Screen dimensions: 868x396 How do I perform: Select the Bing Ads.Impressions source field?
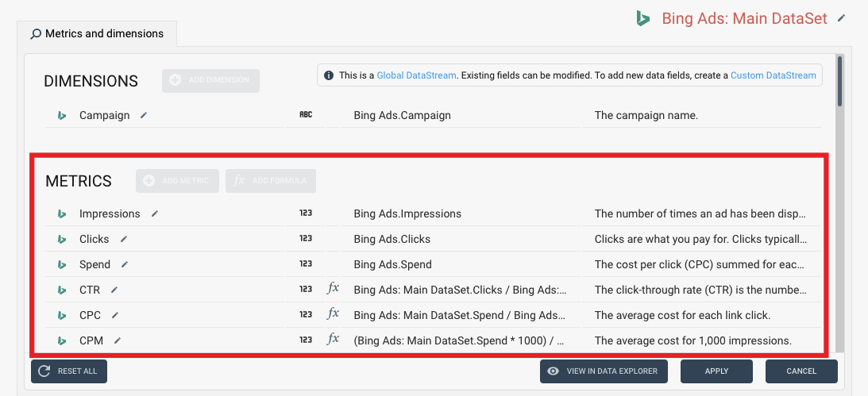pos(407,213)
